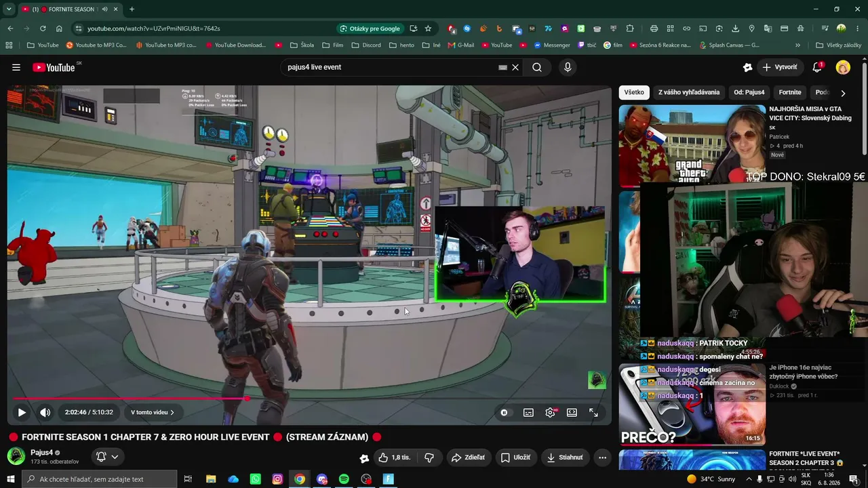This screenshot has width=868, height=488.
Task: Open browser downloads arrow icon
Action: click(x=735, y=28)
